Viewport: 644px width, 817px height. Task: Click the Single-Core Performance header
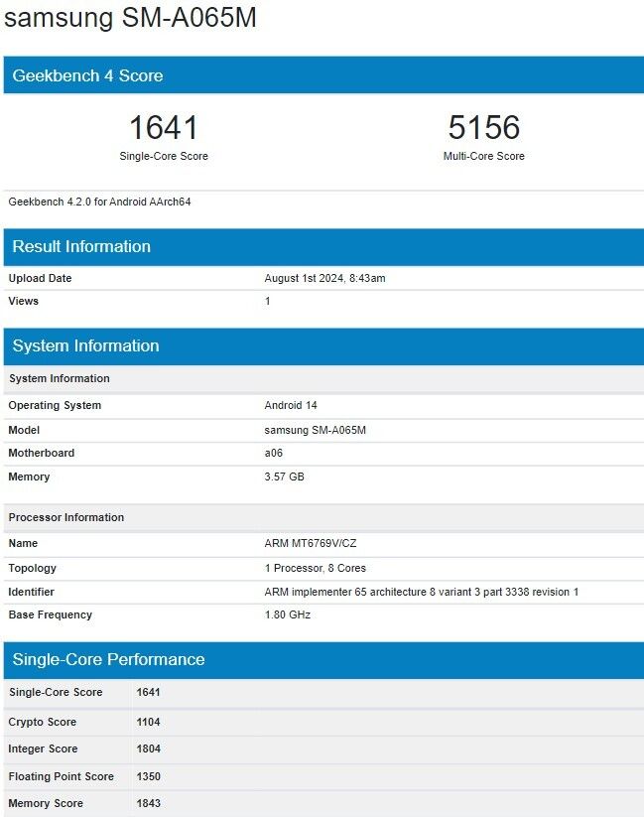coord(323,659)
